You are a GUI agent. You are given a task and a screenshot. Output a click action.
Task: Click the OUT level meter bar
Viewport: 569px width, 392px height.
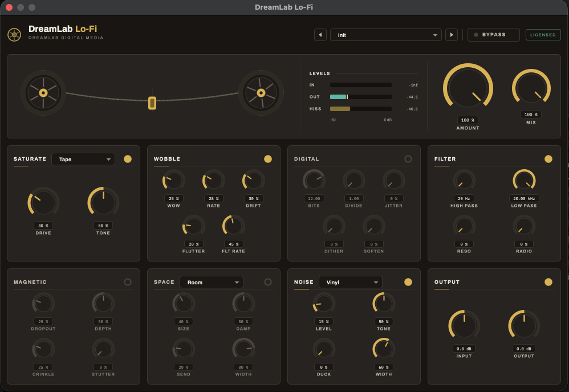coord(361,97)
